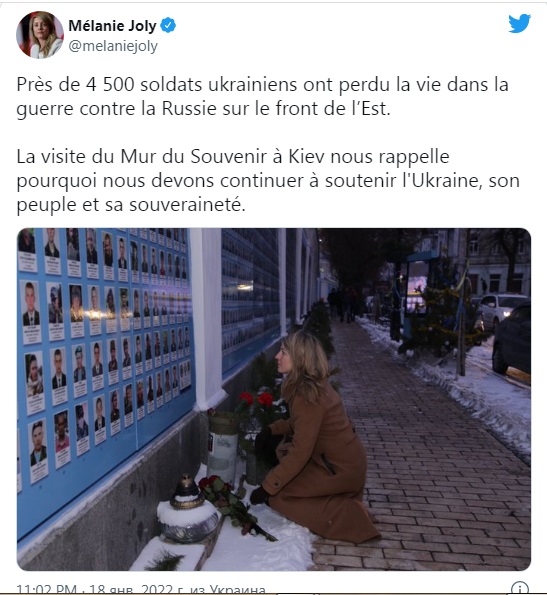The width and height of the screenshot is (547, 595).
Task: Open Mélanie Joly's profile avatar
Action: pos(40,35)
